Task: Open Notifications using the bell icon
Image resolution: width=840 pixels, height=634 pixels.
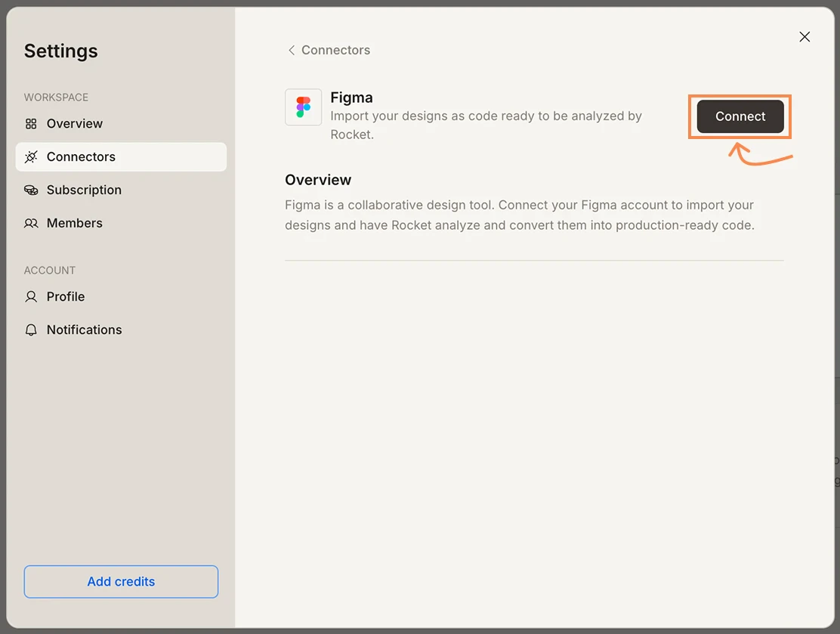Action: (x=31, y=329)
